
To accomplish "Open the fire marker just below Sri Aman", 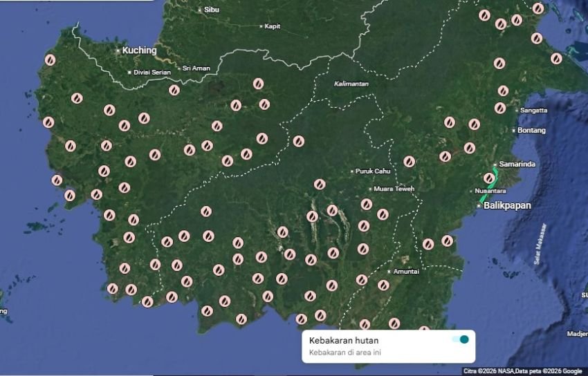I will tap(174, 90).
